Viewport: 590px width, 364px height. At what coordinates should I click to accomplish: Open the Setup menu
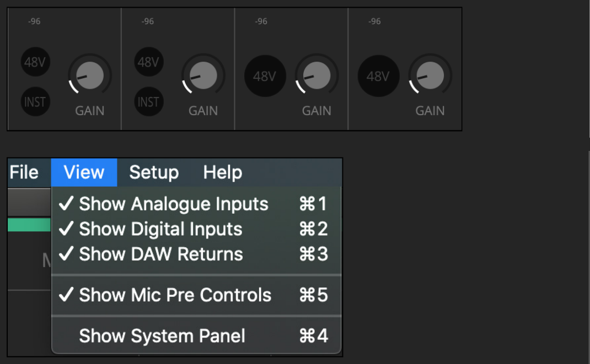(154, 172)
